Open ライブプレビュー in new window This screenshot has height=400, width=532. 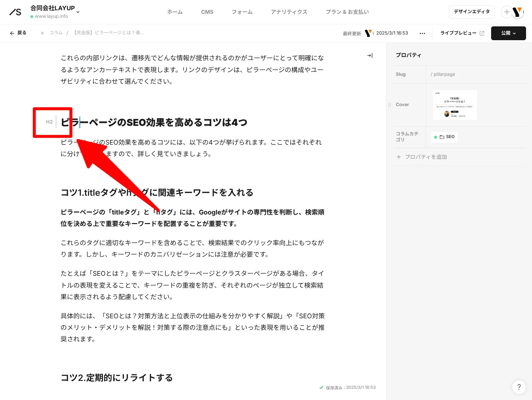click(x=462, y=33)
